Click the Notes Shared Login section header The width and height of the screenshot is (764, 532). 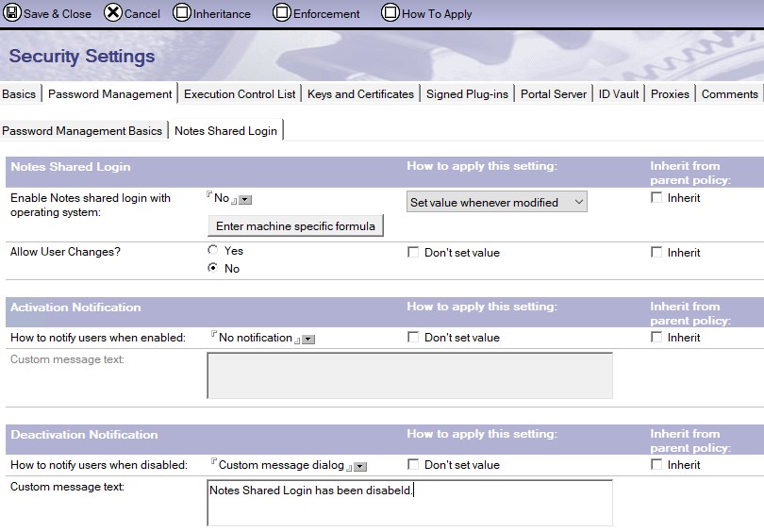pyautogui.click(x=71, y=167)
